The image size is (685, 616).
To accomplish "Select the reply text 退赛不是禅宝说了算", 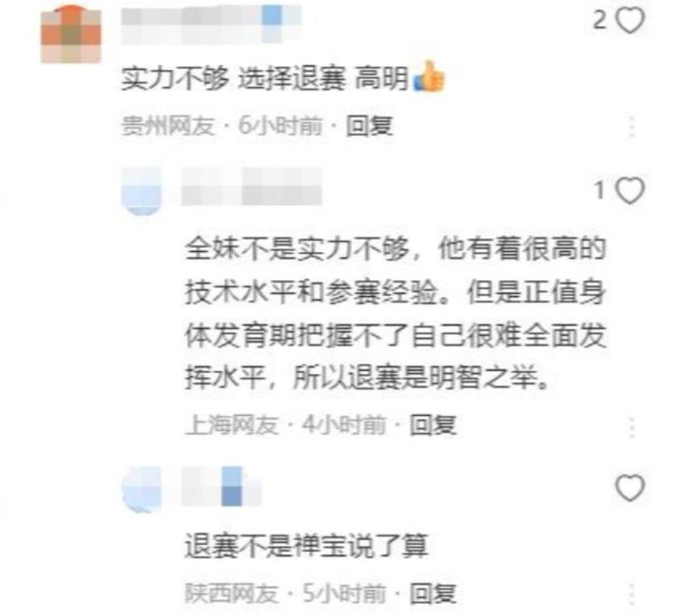I will coord(306,545).
